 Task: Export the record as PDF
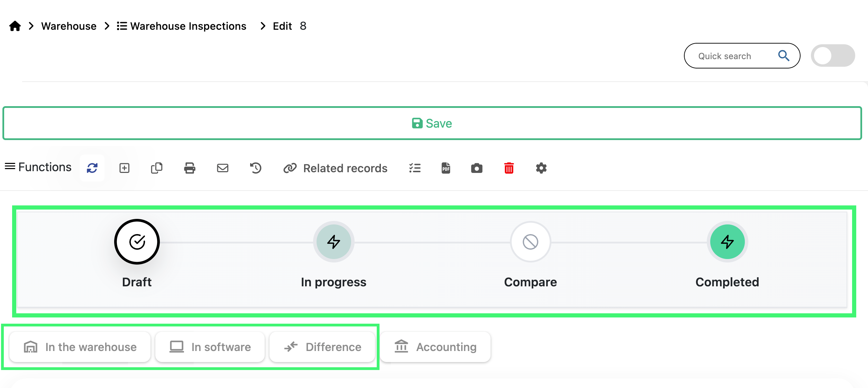(446, 168)
